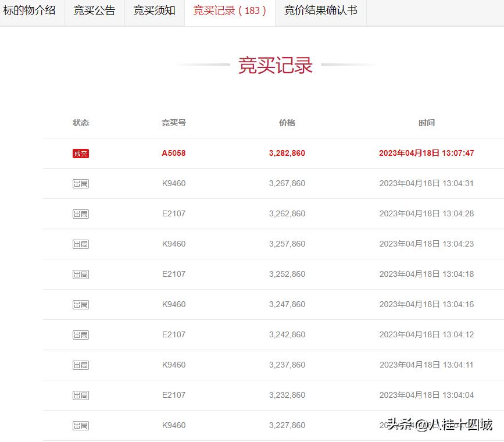The width and height of the screenshot is (504, 442).
Task: Select winning bidder number A5058
Action: click(173, 153)
